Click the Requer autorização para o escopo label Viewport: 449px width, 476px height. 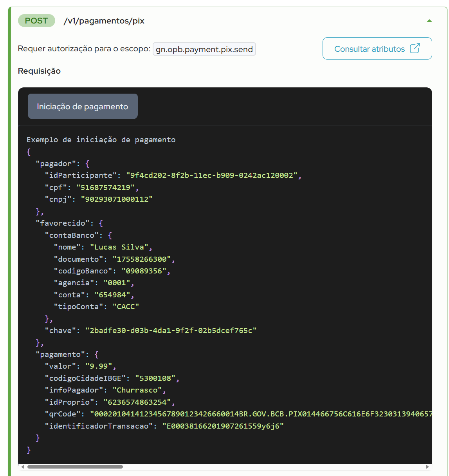84,49
